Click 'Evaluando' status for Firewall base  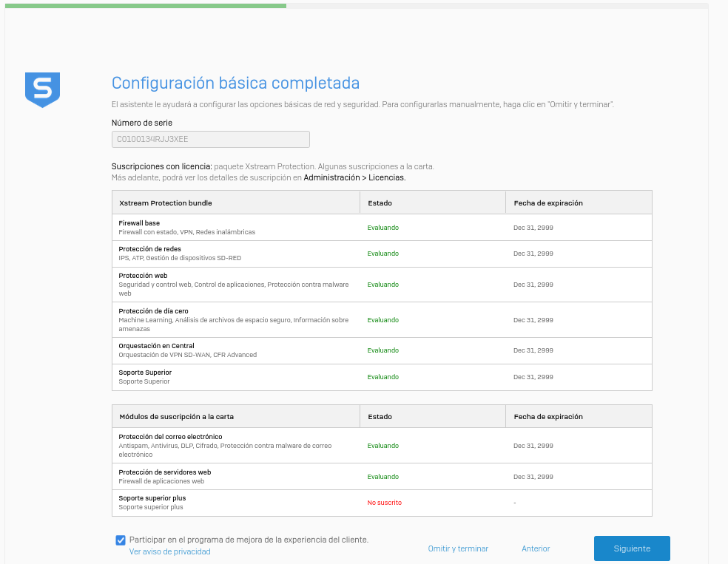click(x=382, y=228)
